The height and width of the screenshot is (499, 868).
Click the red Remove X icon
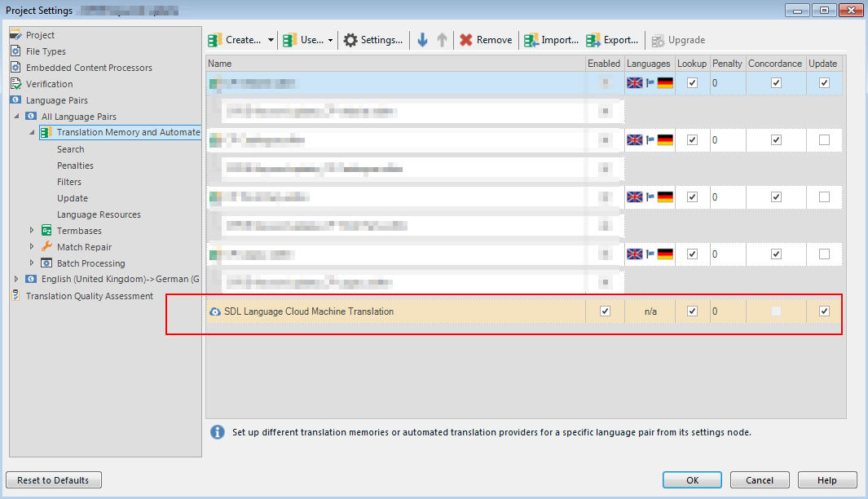[466, 40]
